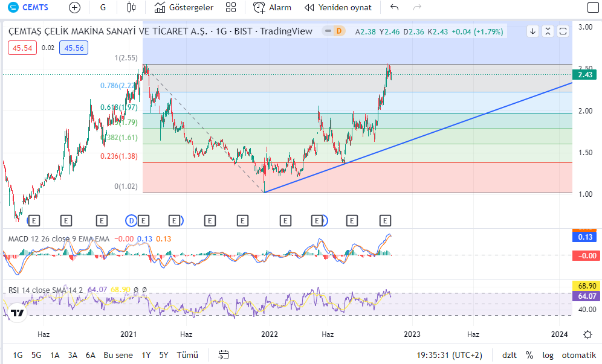Select the RSI 14 close SMA 14 2 legend

click(x=45, y=290)
